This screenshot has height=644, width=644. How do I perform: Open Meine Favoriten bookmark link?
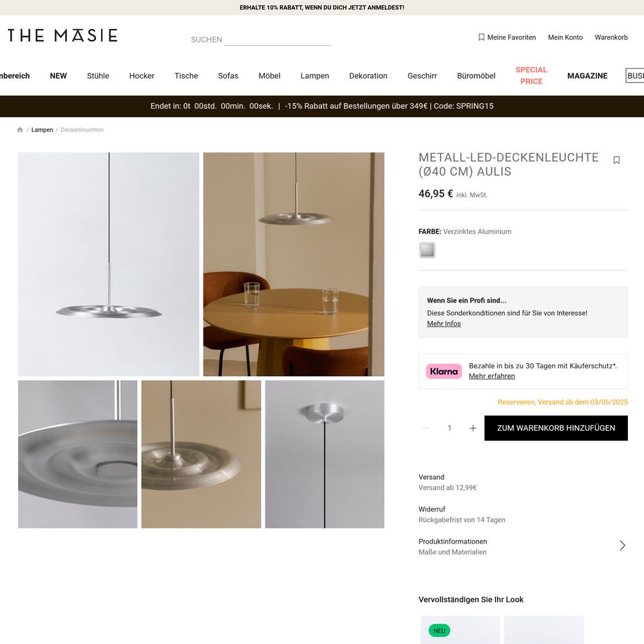(507, 37)
